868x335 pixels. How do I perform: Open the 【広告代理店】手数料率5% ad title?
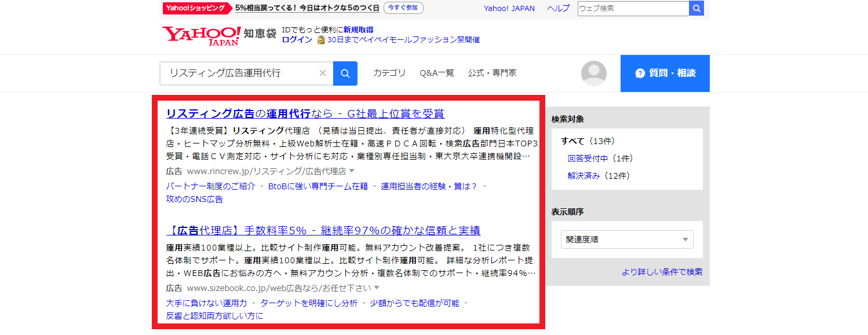pos(323,230)
